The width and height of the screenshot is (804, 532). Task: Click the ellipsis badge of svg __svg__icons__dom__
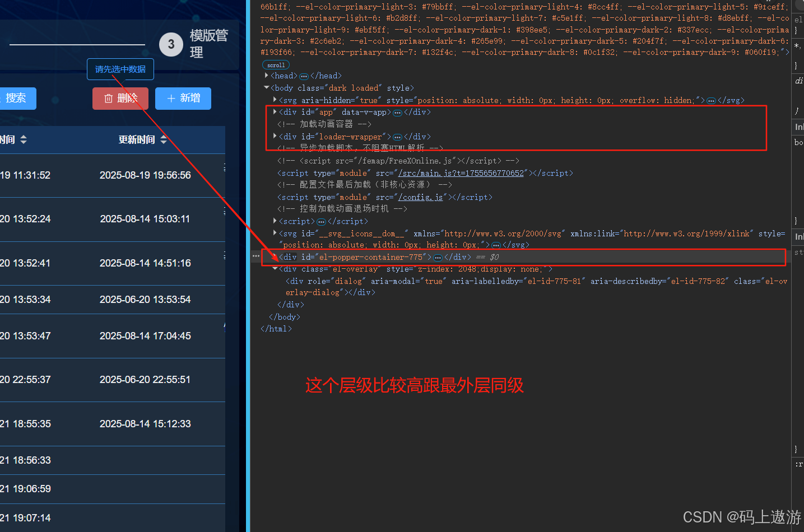pyautogui.click(x=496, y=245)
